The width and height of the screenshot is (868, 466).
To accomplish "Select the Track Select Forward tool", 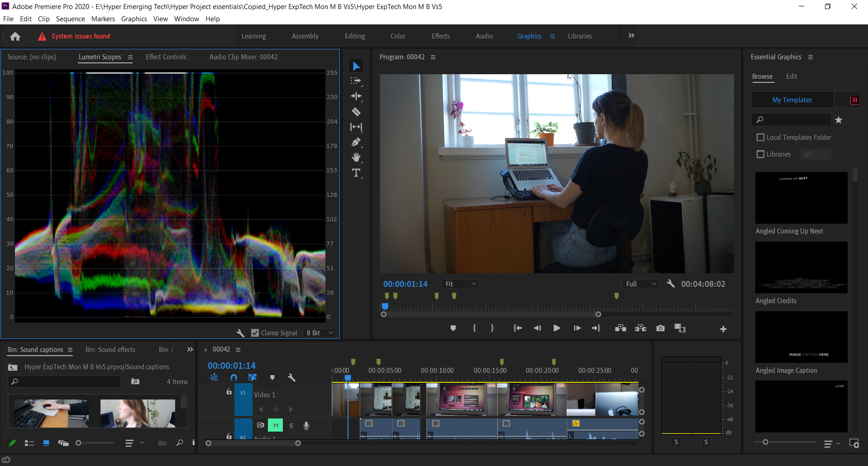I will pos(356,81).
